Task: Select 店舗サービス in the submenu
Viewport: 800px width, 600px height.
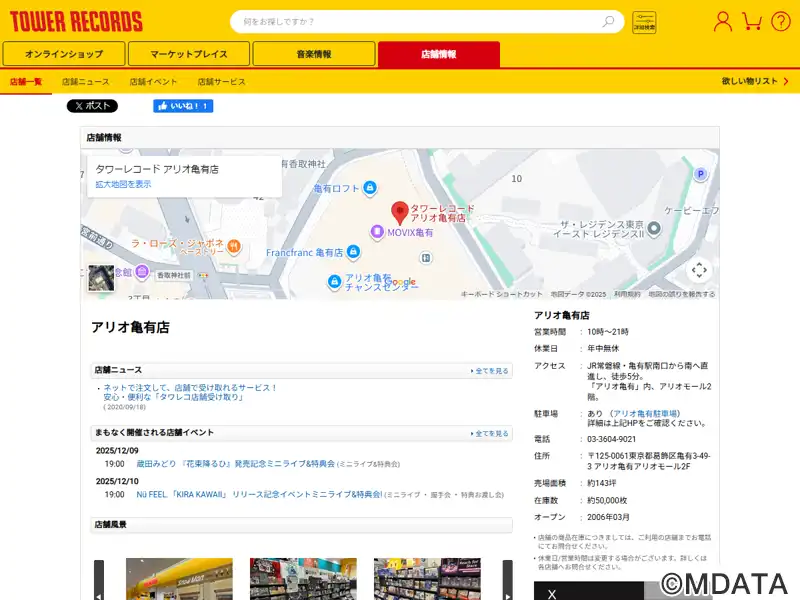Action: click(221, 82)
